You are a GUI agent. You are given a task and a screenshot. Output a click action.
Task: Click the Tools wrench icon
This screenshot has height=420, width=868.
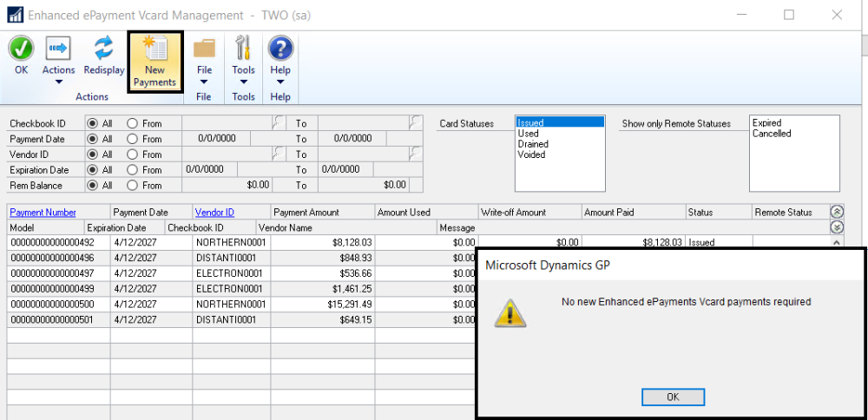(243, 49)
